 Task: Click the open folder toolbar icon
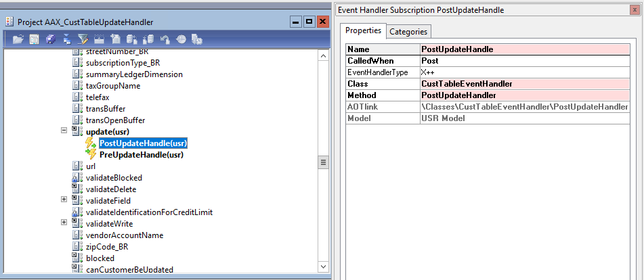[x=18, y=39]
